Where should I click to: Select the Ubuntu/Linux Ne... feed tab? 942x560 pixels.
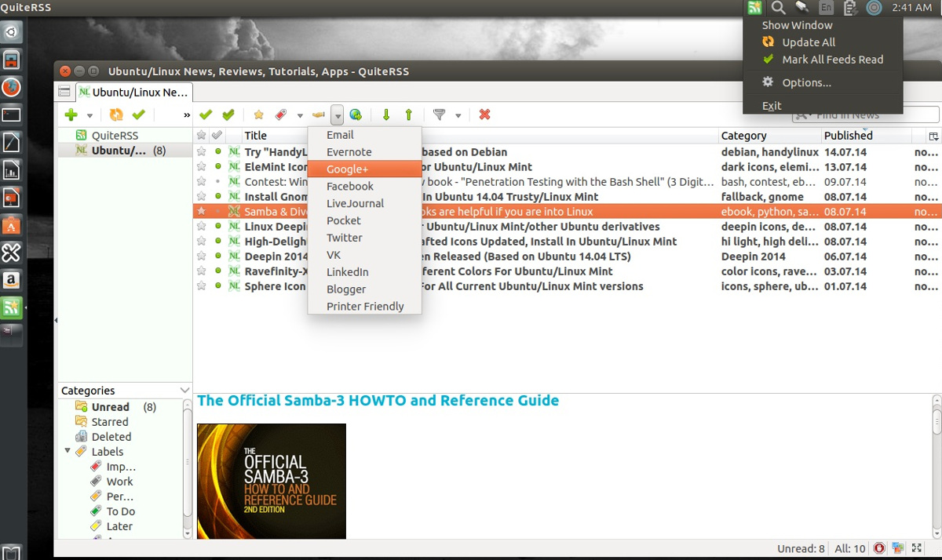(133, 92)
